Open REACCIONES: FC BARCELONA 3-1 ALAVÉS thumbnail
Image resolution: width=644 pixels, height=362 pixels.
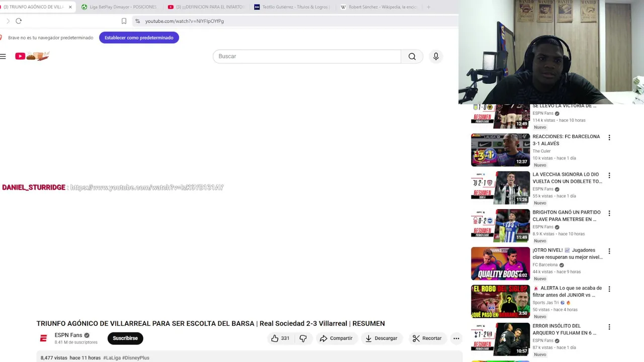[x=500, y=150]
